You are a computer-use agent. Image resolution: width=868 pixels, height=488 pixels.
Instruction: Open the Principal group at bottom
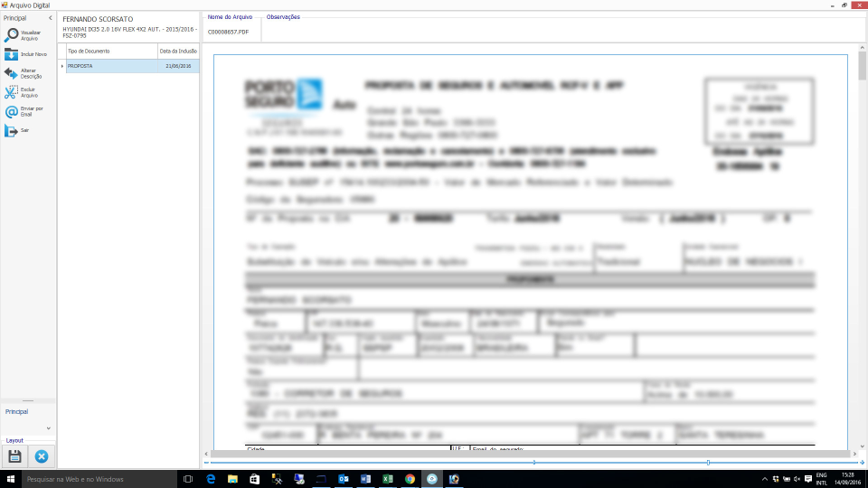point(16,412)
